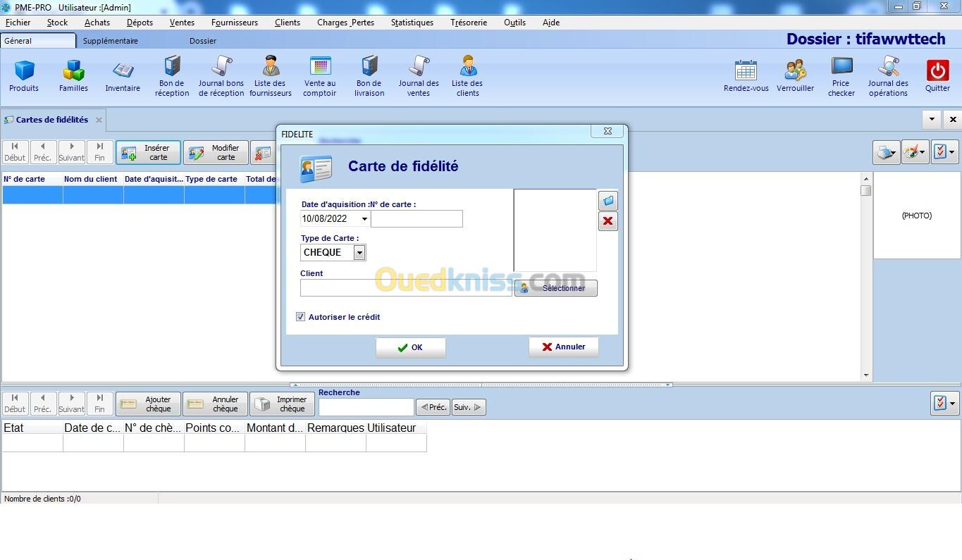Browse for a card photo with folder icon
This screenshot has height=560, width=962.
pyautogui.click(x=608, y=201)
